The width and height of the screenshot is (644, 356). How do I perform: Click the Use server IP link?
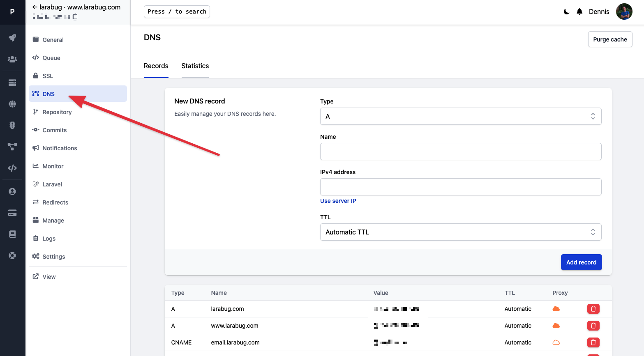(x=338, y=201)
